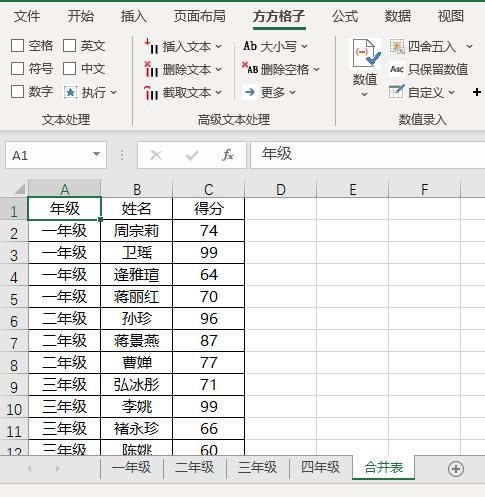Click previous sheet navigation arrow
Screen dimensions: 485x497
(x=29, y=469)
